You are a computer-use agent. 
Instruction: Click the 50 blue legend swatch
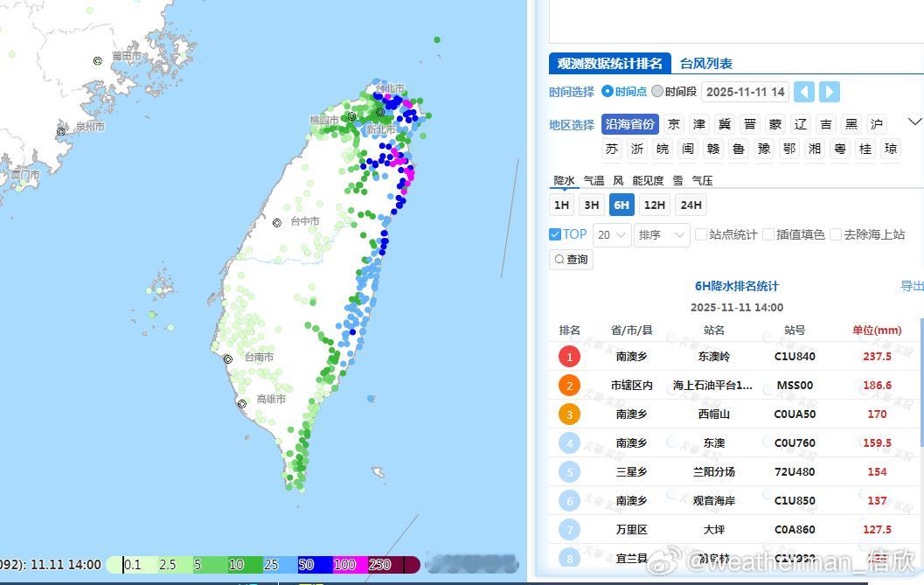tap(315, 565)
